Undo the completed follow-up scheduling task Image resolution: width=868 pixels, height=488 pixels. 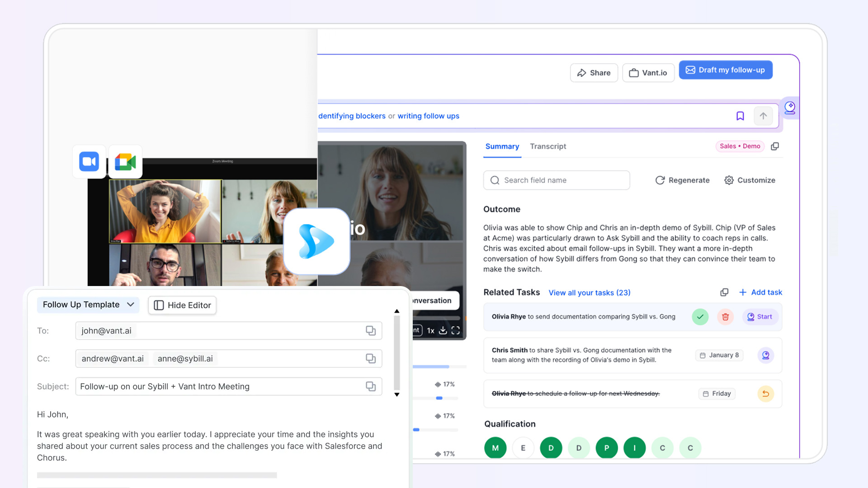(765, 394)
